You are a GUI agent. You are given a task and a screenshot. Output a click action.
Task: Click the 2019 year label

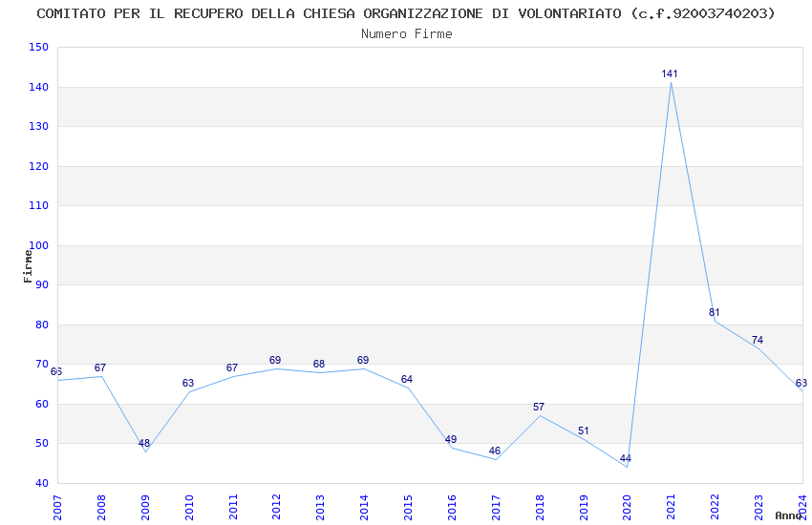tap(583, 508)
